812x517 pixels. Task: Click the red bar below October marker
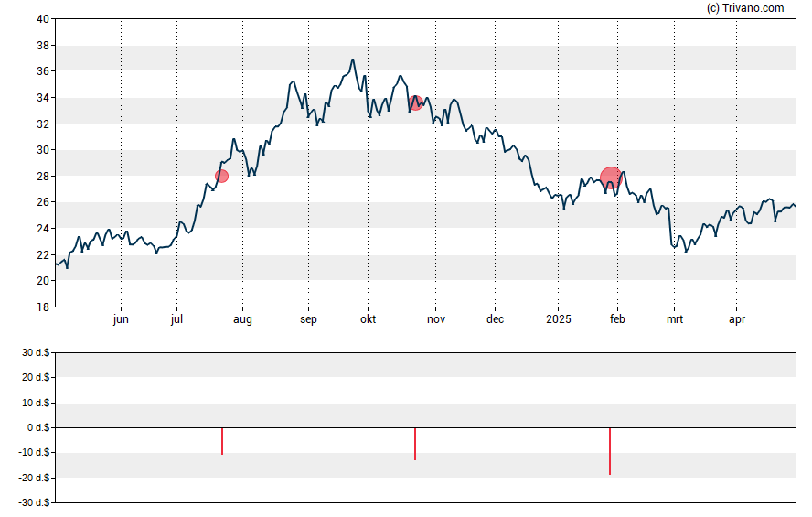click(415, 444)
